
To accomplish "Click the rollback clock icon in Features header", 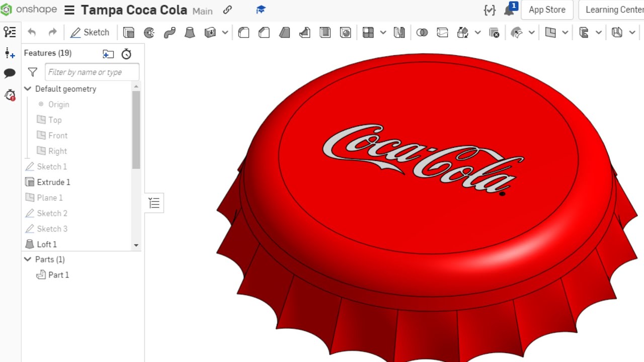I will pyautogui.click(x=126, y=54).
